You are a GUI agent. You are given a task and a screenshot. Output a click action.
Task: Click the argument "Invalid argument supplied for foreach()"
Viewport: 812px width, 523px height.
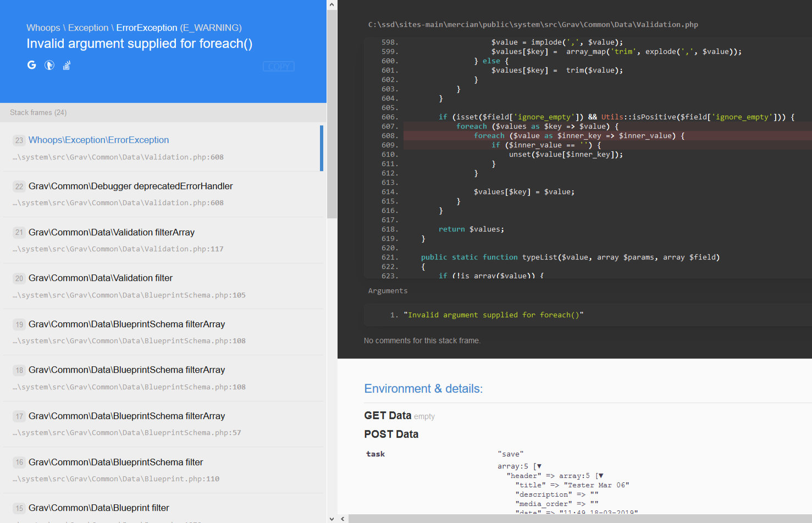click(x=493, y=315)
